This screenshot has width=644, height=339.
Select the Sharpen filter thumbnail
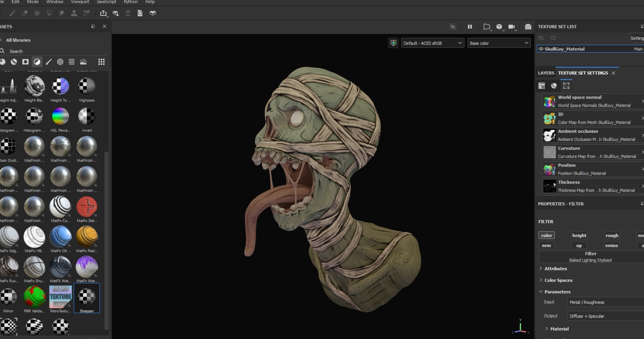click(x=87, y=297)
